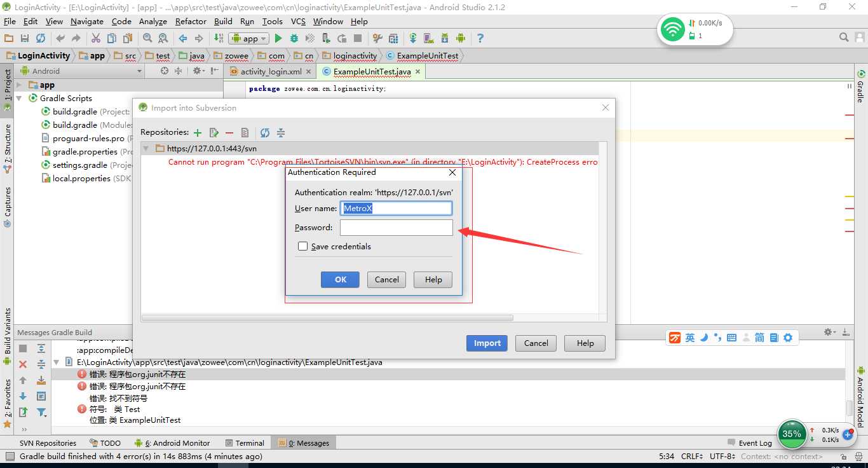The width and height of the screenshot is (868, 468).
Task: Collapse the https://127.0.0.1:443/svn repository node
Action: point(147,148)
